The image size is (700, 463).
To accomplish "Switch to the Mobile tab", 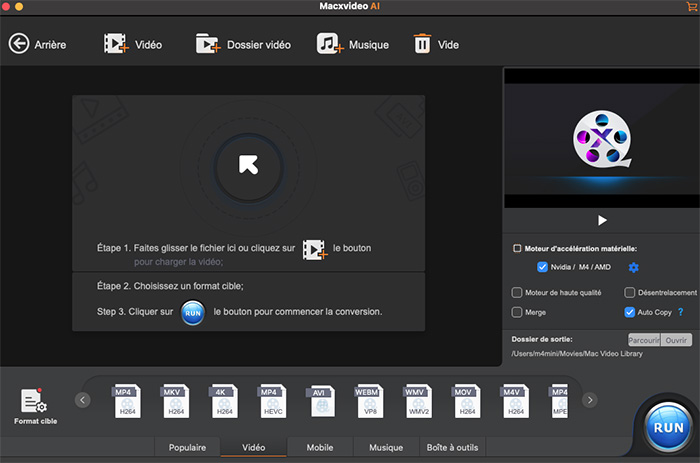I will [320, 447].
